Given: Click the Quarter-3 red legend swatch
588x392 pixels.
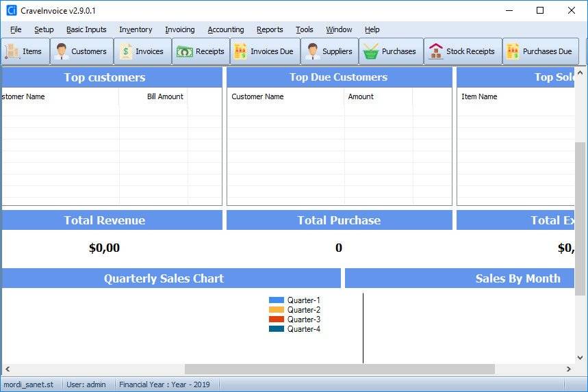Looking at the screenshot, I should coord(277,319).
